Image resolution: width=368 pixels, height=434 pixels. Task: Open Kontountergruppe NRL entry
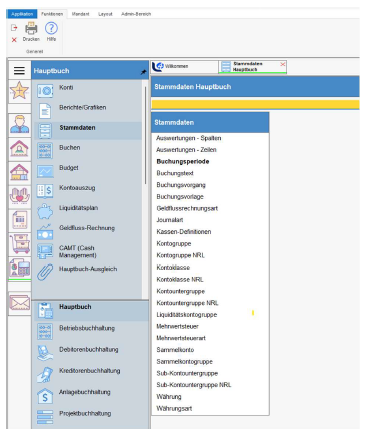(187, 303)
